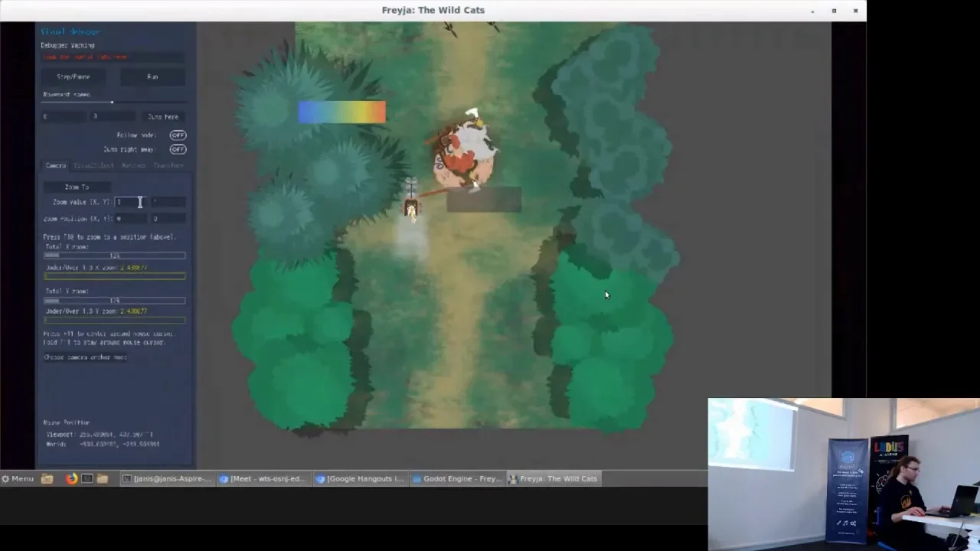This screenshot has height=551, width=980.
Task: Click the Run button in debugger
Action: pyautogui.click(x=152, y=77)
